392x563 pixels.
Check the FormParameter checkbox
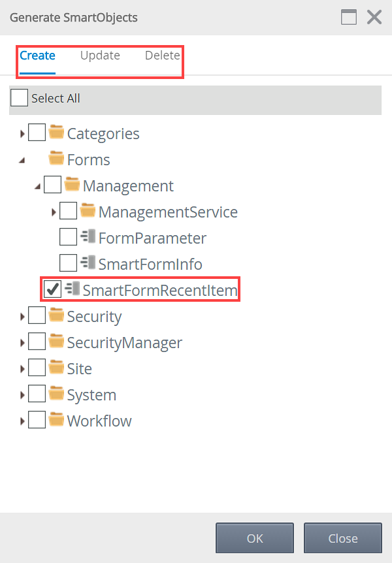pyautogui.click(x=68, y=238)
